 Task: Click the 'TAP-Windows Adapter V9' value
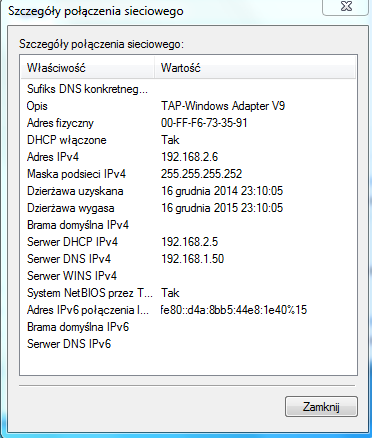[223, 106]
